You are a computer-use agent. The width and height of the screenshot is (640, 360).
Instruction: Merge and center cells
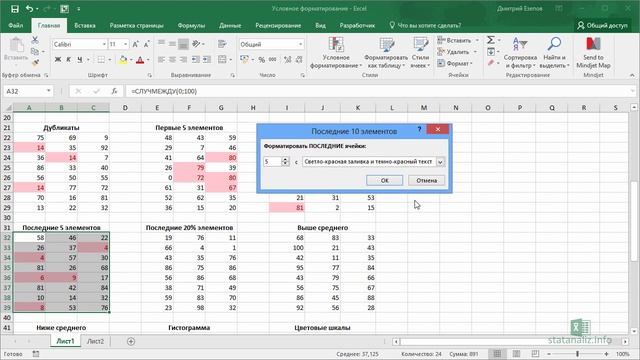(x=222, y=60)
